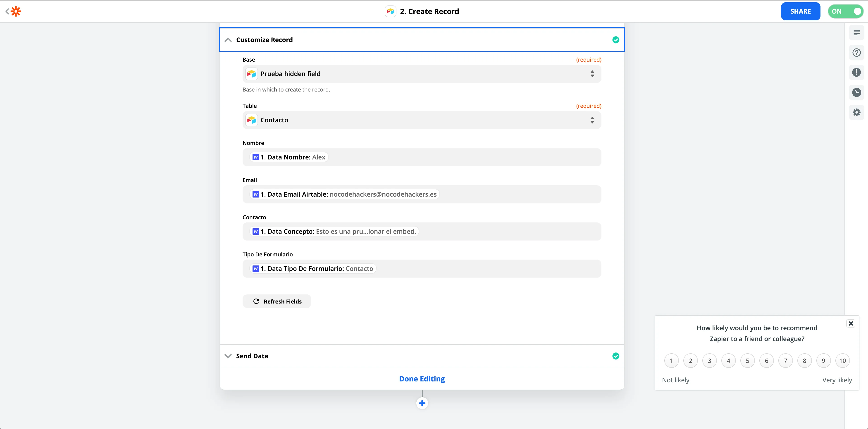The width and height of the screenshot is (868, 429).
Task: Open the Base dropdown Prueba hidden field
Action: [x=422, y=74]
